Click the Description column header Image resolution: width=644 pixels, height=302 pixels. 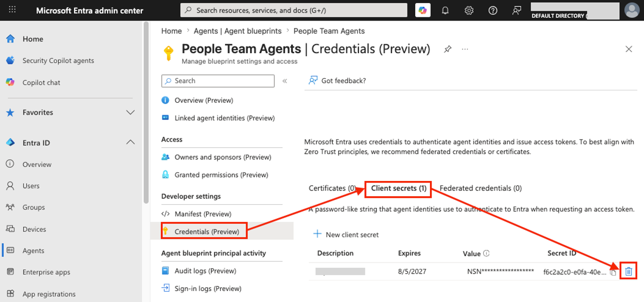[335, 253]
